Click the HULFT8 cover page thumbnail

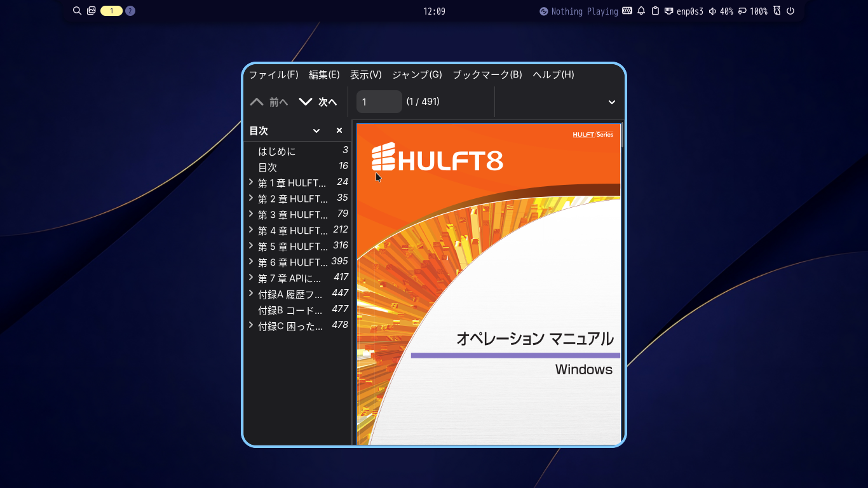point(488,284)
